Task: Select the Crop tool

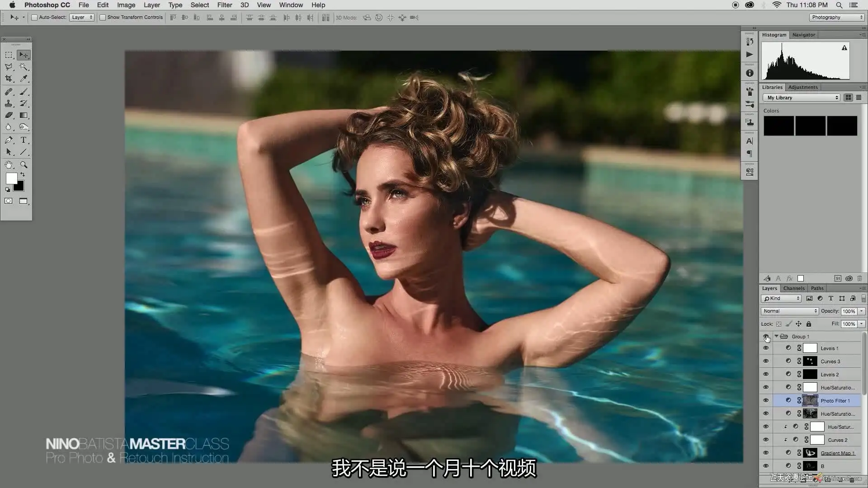Action: (x=9, y=79)
